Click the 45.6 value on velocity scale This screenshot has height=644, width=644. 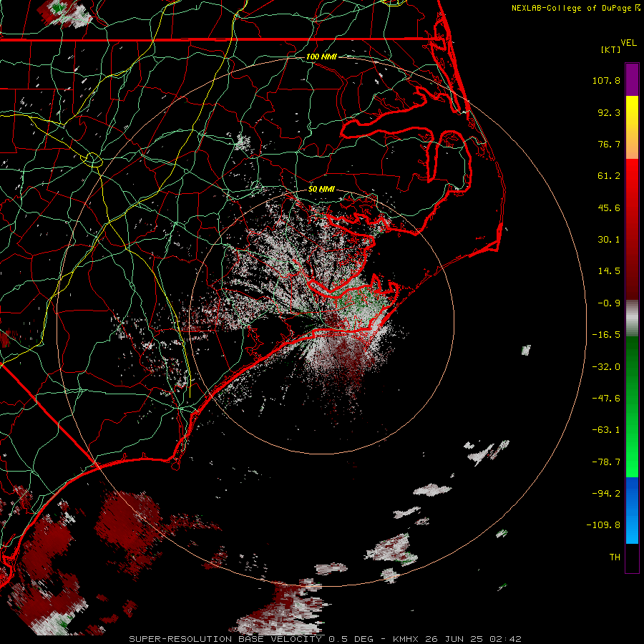pyautogui.click(x=609, y=208)
